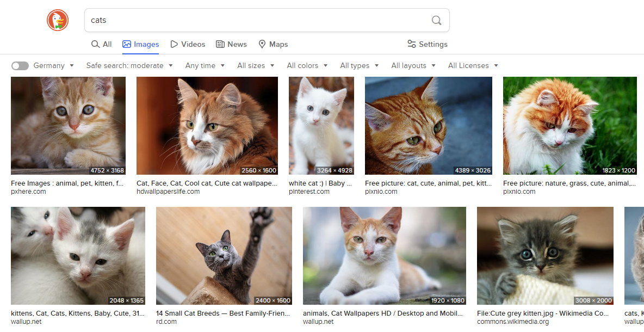The image size is (644, 332).
Task: Toggle the Germany region switch
Action: pyautogui.click(x=20, y=65)
